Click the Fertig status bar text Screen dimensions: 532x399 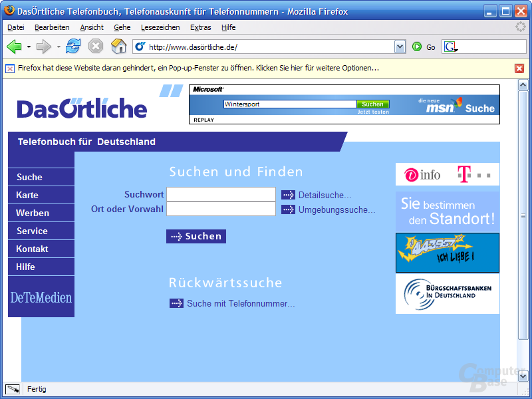pos(37,389)
